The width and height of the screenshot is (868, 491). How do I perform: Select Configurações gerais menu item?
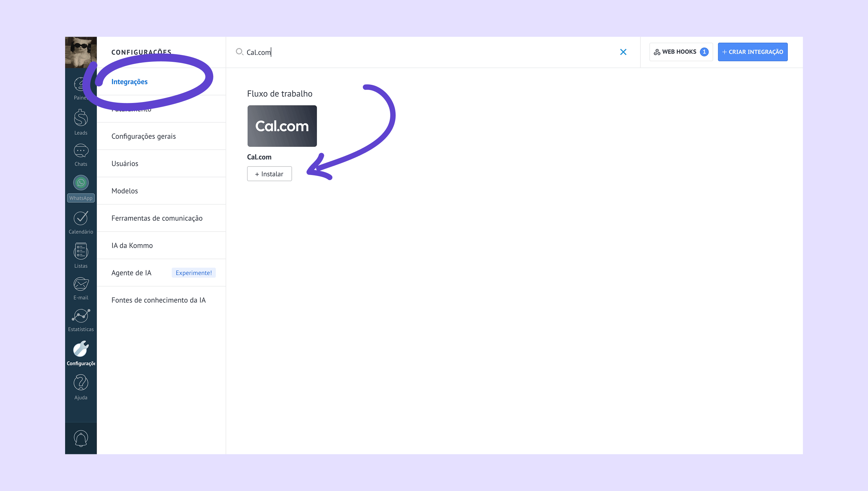click(x=143, y=136)
